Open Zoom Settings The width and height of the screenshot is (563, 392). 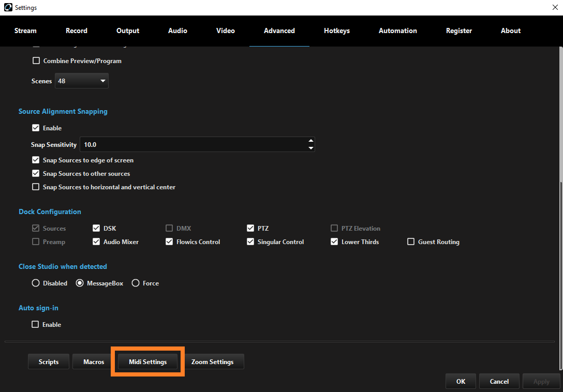point(212,361)
